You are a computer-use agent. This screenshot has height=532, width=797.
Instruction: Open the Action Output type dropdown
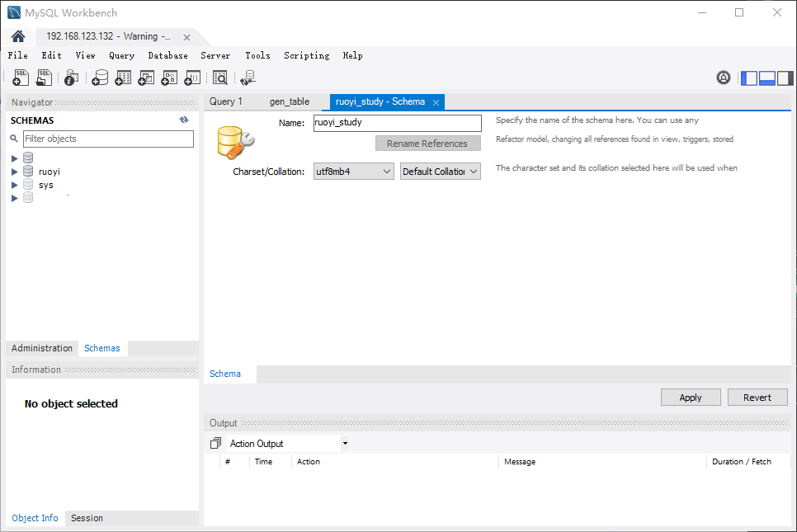click(x=289, y=444)
